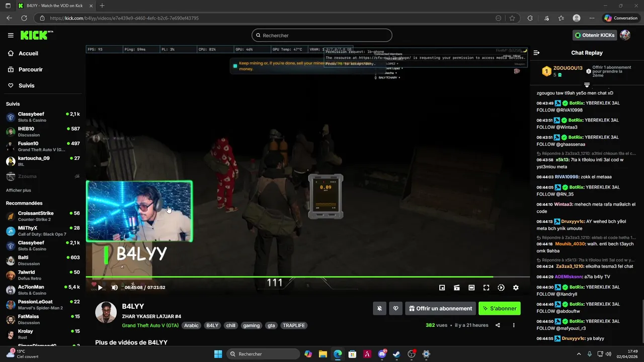Expand Afficher plus in followed list
The image size is (644, 362).
(x=19, y=191)
